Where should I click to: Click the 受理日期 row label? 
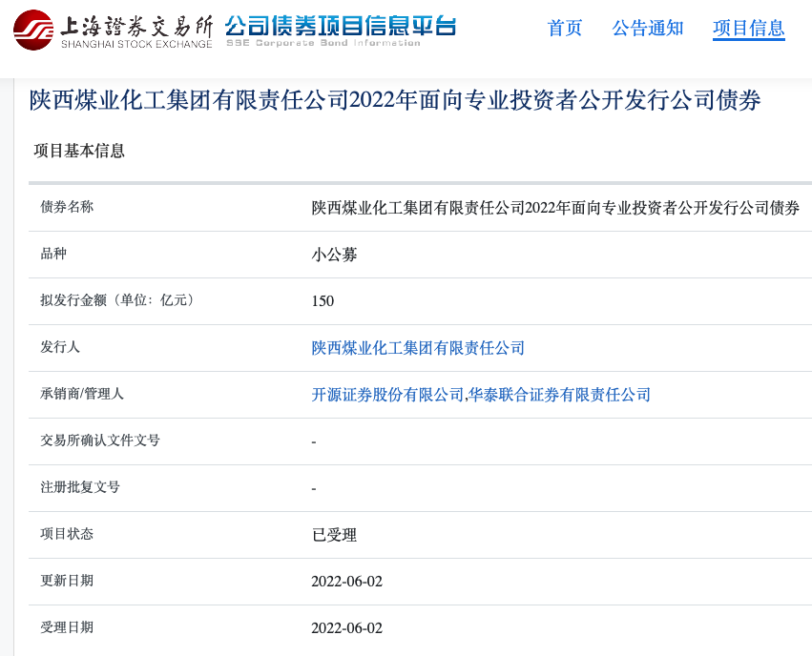point(67,627)
